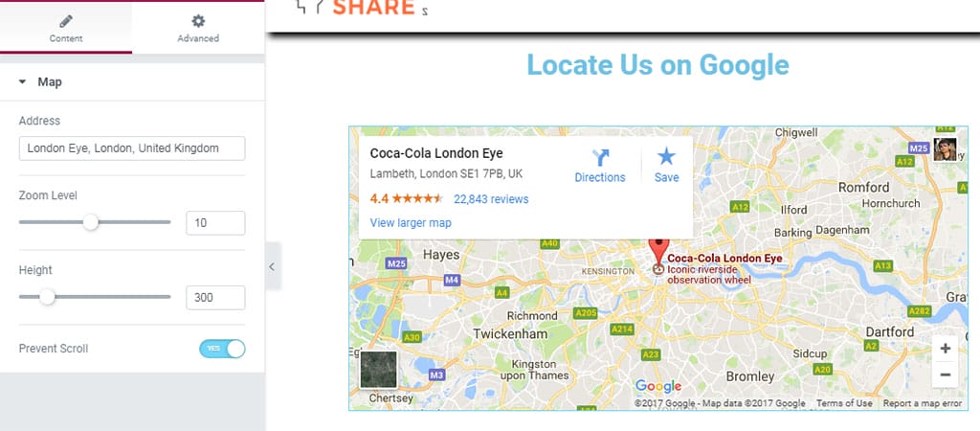Viewport: 980px width, 431px height.
Task: Click the satellite view thumbnail on map
Action: coord(378,370)
